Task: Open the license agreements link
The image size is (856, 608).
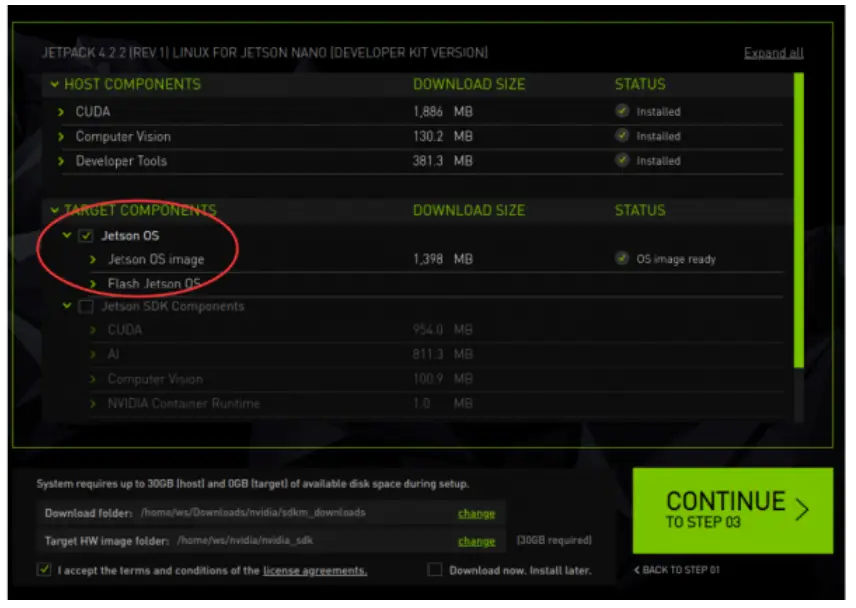Action: (x=315, y=570)
